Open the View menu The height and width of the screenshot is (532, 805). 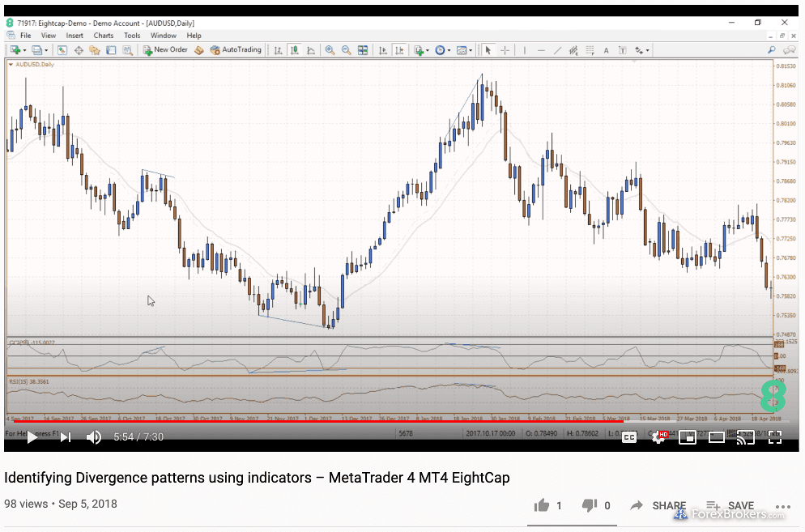coord(49,36)
